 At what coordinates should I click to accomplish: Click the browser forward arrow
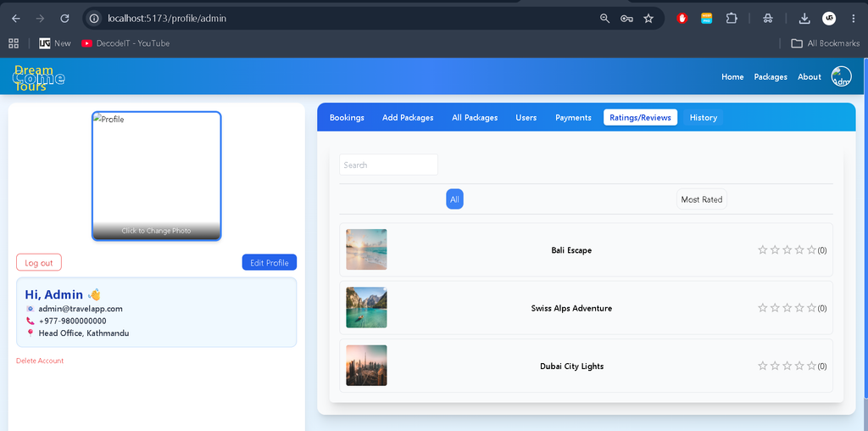tap(40, 19)
